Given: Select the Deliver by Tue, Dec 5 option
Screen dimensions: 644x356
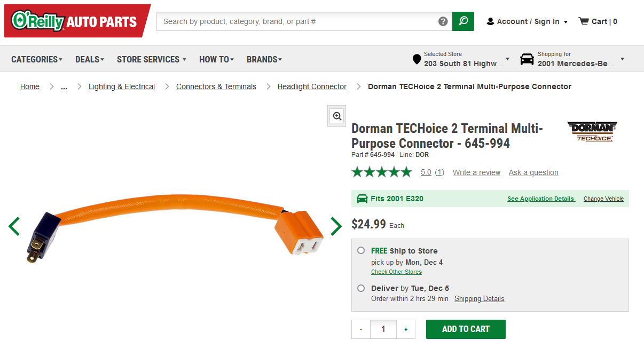Looking at the screenshot, I should click(362, 288).
